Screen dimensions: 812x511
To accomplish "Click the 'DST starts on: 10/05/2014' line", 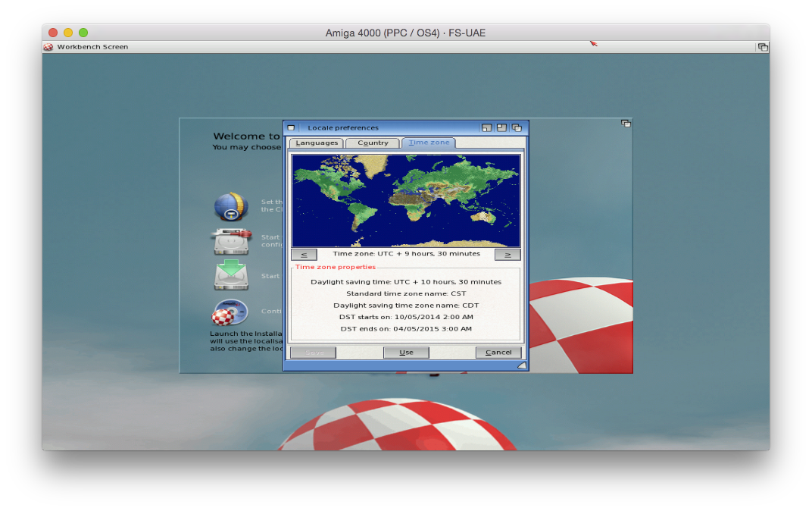I will tap(406, 317).
